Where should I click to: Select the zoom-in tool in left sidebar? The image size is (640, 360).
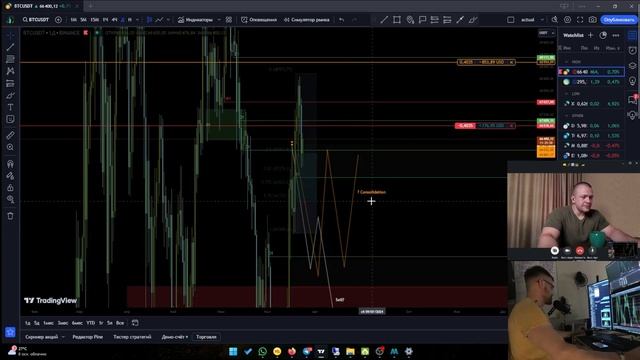click(x=10, y=147)
